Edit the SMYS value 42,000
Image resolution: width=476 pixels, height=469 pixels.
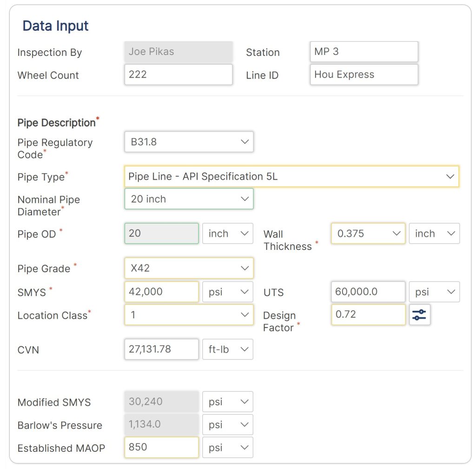coord(161,292)
